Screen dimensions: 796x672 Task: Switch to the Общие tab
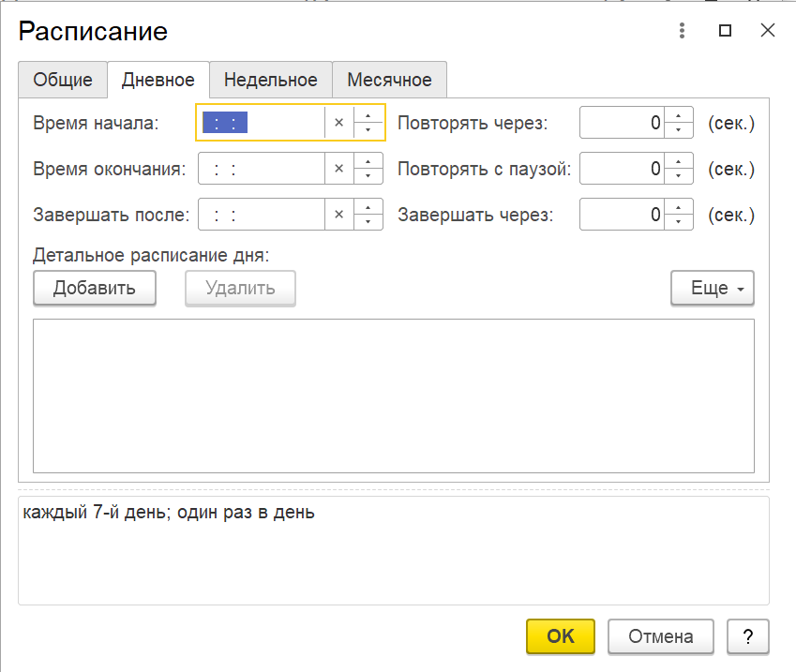pos(63,80)
